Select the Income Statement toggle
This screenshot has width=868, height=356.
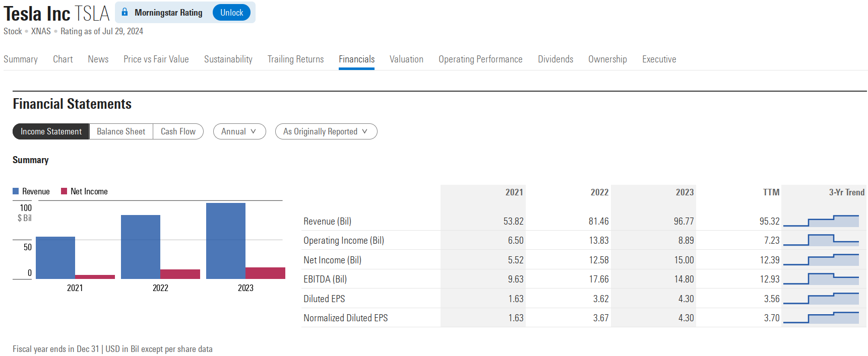pyautogui.click(x=51, y=131)
